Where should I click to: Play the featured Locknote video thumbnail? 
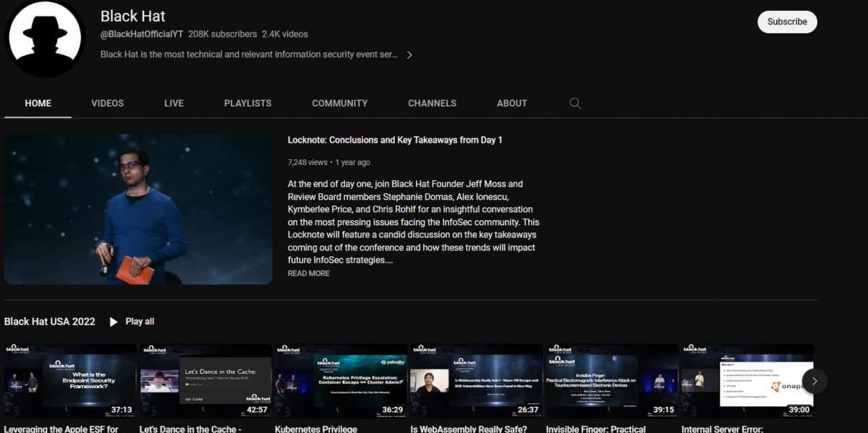tap(138, 209)
